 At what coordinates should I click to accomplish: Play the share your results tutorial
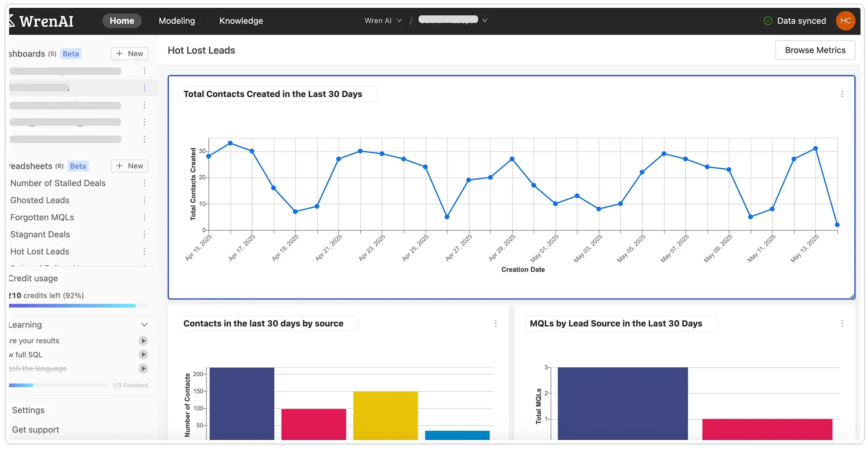[143, 340]
